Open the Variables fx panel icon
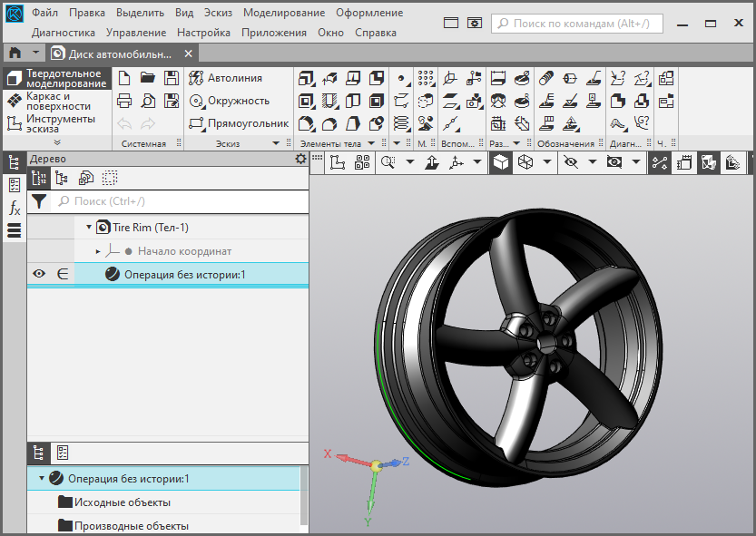This screenshot has height=536, width=756. click(14, 208)
